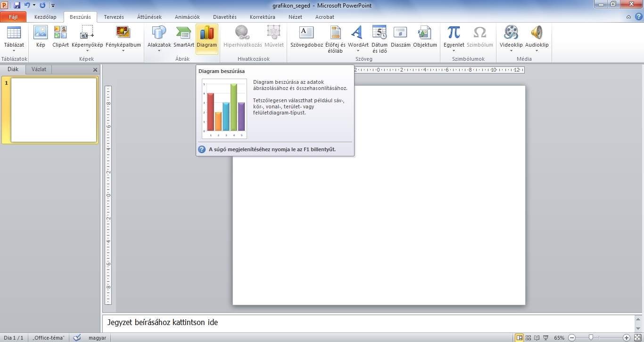Open Élőfej és élőláb settings

tap(335, 38)
